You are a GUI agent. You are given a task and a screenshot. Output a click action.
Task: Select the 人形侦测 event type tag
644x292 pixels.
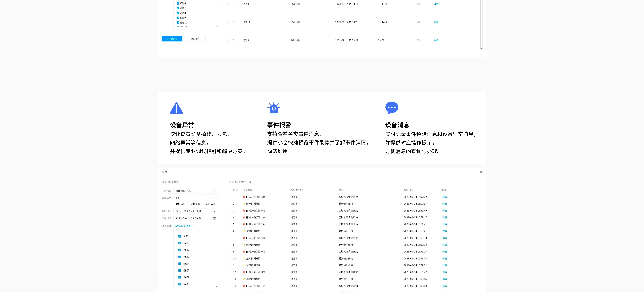(x=210, y=204)
